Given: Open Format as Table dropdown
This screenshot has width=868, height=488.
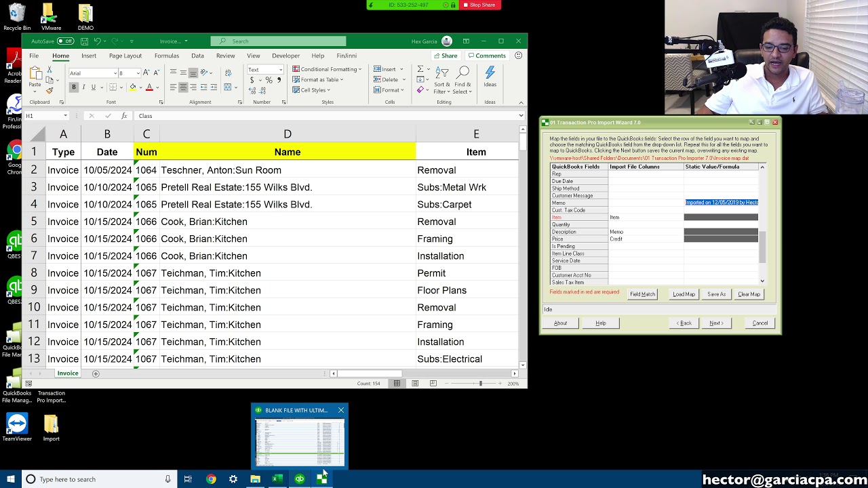Looking at the screenshot, I should tap(318, 80).
